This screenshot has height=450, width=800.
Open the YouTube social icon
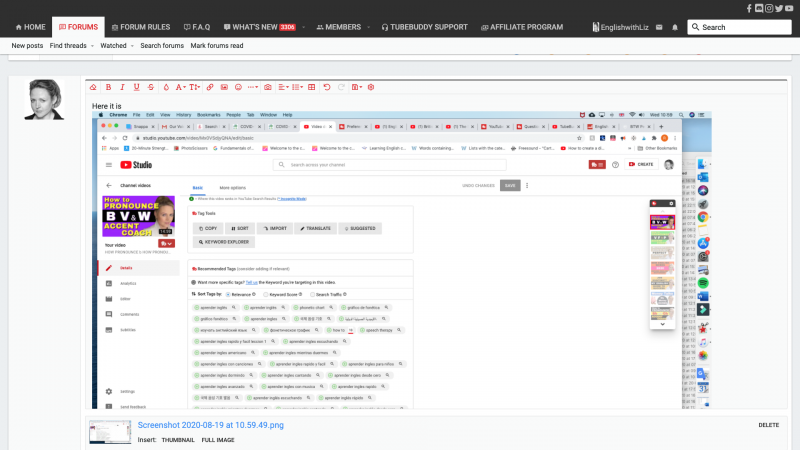pos(788,8)
